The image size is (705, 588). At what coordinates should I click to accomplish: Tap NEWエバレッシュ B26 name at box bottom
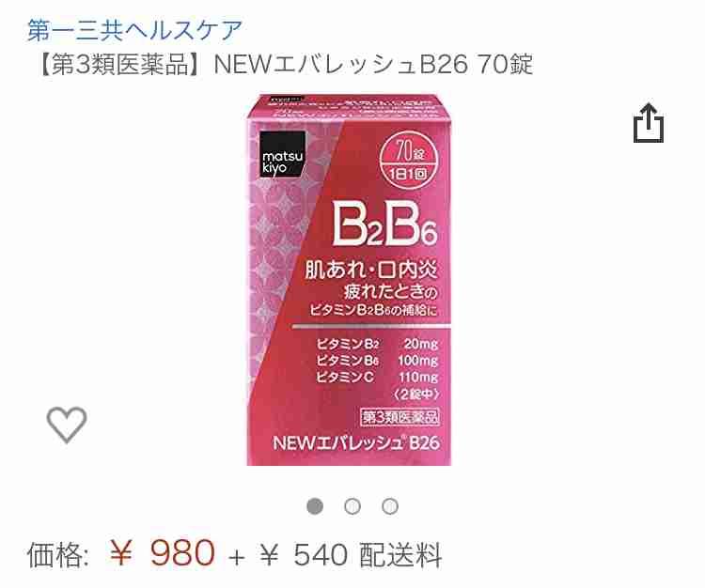pyautogui.click(x=356, y=443)
